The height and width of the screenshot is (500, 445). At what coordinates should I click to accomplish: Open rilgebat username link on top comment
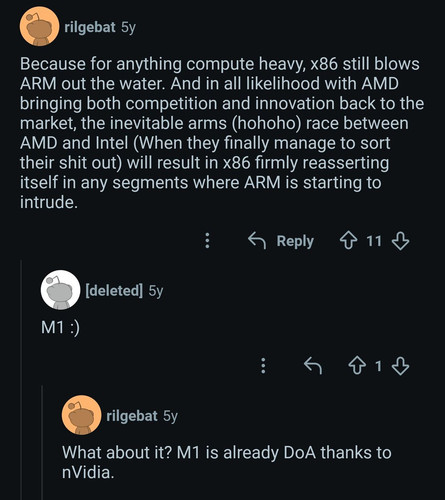click(x=90, y=27)
